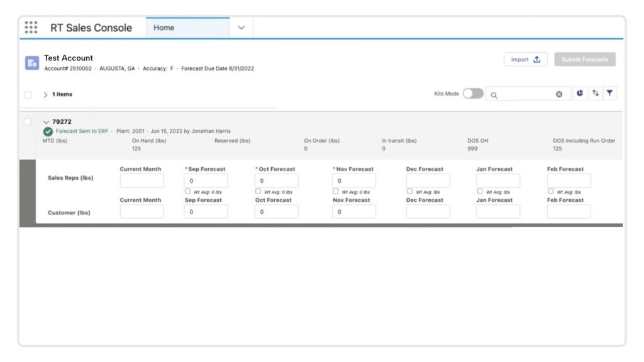This screenshot has height=362, width=644.
Task: Switch to the Home tab
Action: 187,28
